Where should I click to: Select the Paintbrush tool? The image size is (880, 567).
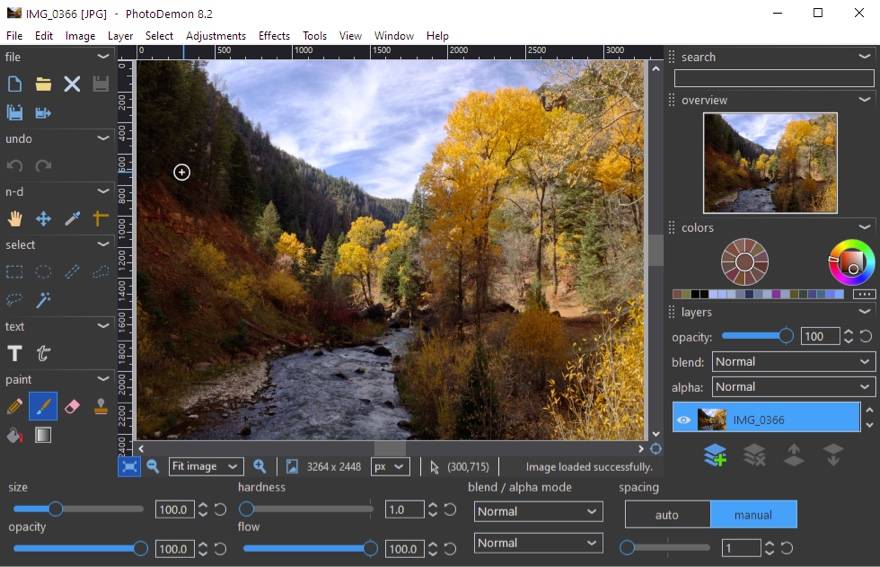(x=43, y=406)
